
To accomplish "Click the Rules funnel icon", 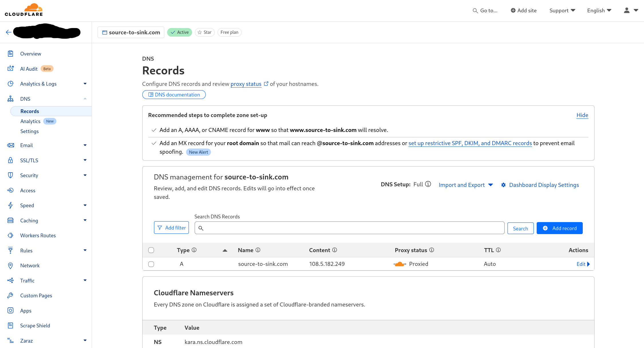I will 11,250.
